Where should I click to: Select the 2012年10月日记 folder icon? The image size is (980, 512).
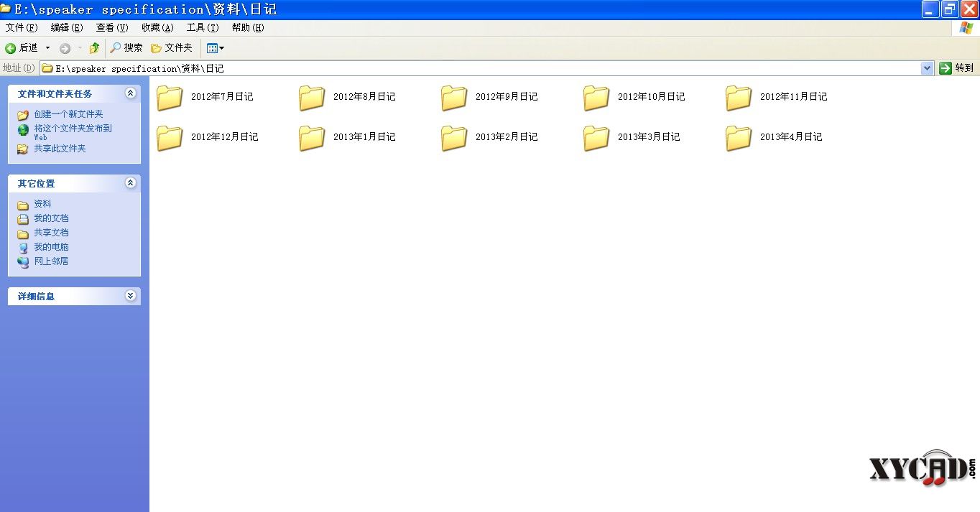pos(597,98)
